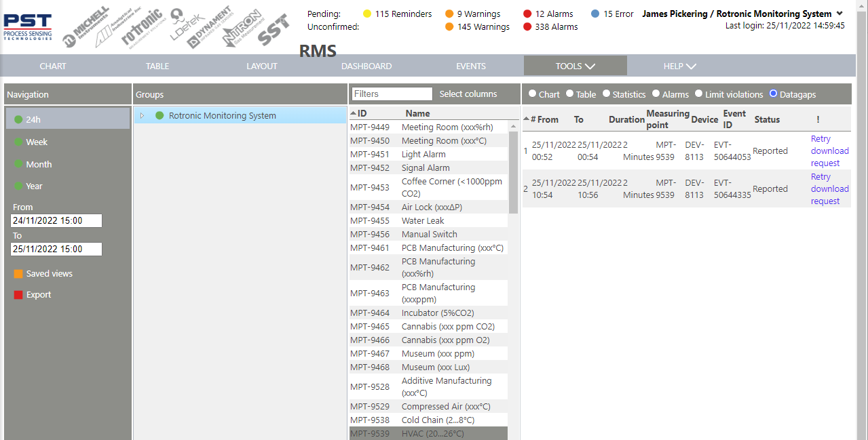Select the Table radio button
868x440 pixels.
coord(569,94)
